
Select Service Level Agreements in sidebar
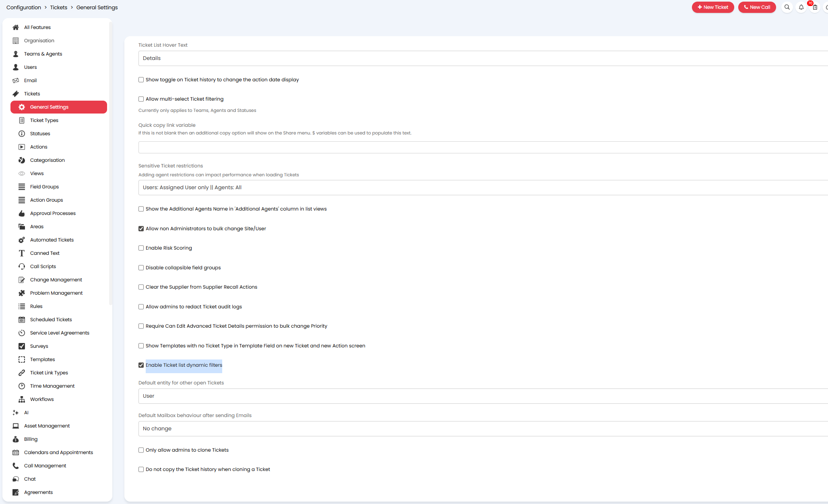coord(60,333)
